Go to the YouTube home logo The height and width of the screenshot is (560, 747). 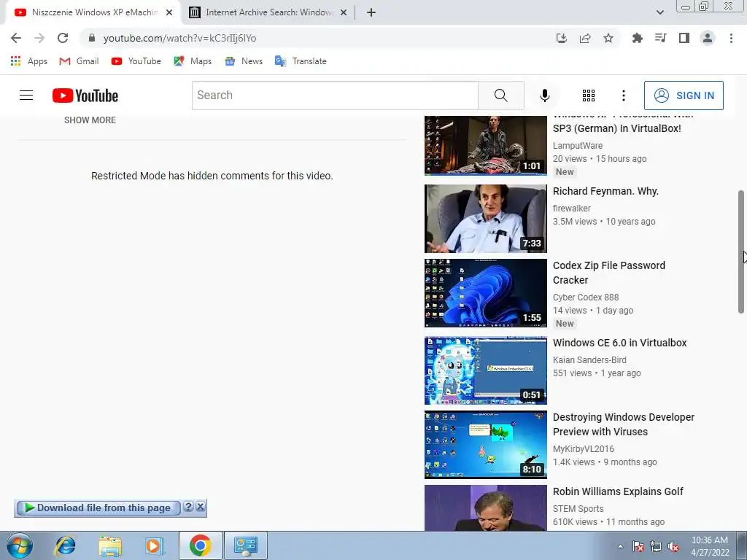point(85,96)
